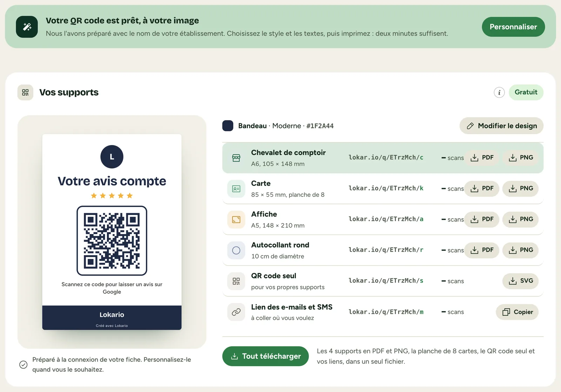Image resolution: width=561 pixels, height=392 pixels.
Task: Click the QR grid icon beside Vos supports
Action: tap(25, 92)
